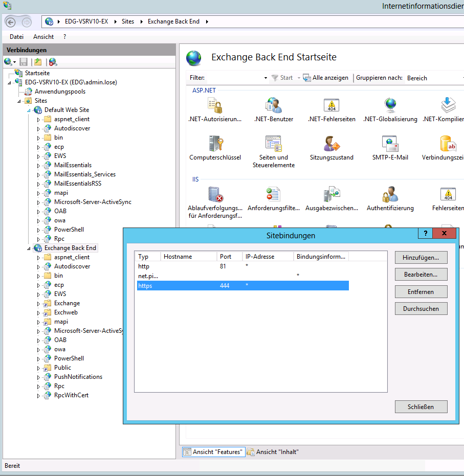Click the create connection globe icon
This screenshot has width=464, height=476.
point(8,62)
